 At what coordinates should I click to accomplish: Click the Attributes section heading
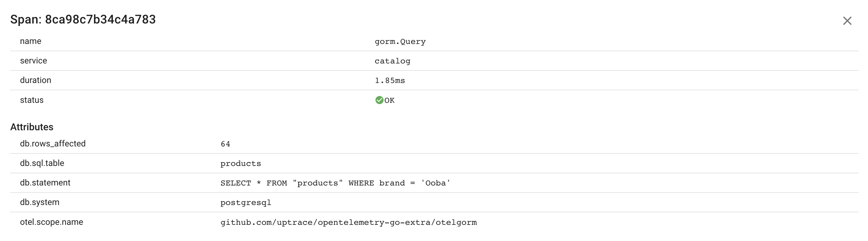pyautogui.click(x=32, y=127)
